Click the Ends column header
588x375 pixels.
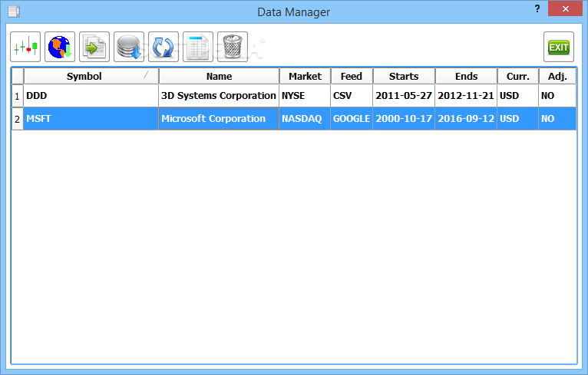pos(466,76)
